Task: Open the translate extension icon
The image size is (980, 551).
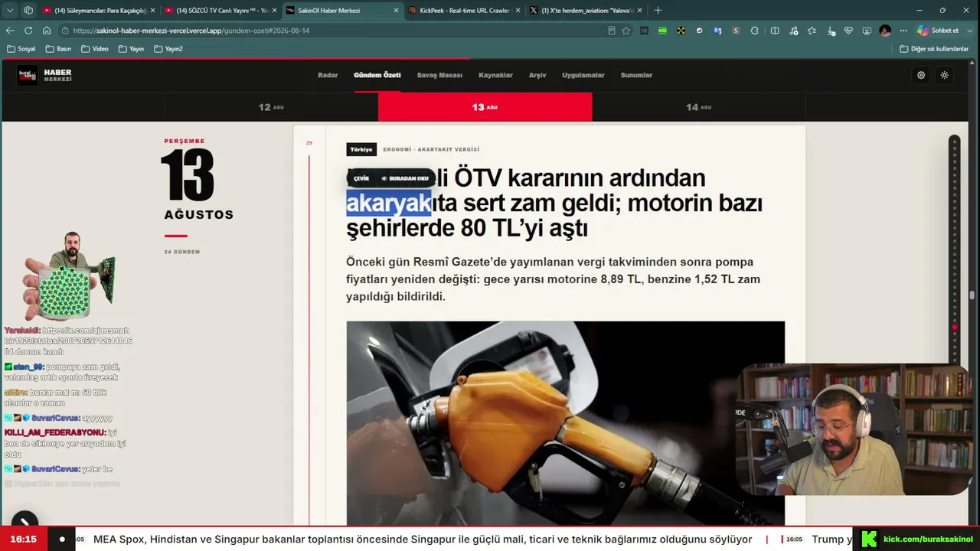Action: pos(717,31)
